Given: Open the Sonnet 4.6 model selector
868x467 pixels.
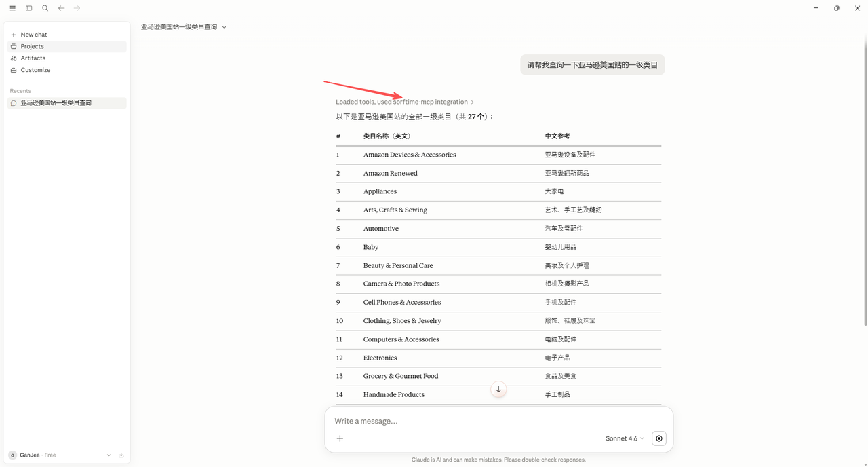Looking at the screenshot, I should pyautogui.click(x=625, y=438).
